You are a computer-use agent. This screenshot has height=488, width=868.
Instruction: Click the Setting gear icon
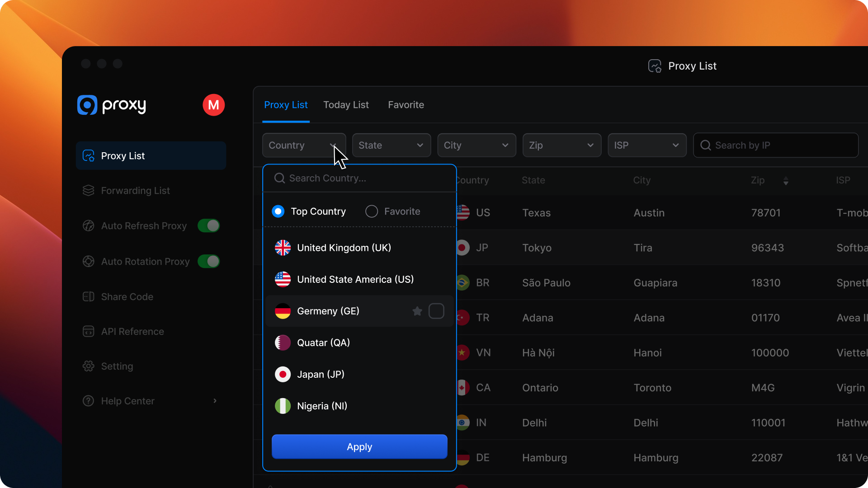pos(89,366)
